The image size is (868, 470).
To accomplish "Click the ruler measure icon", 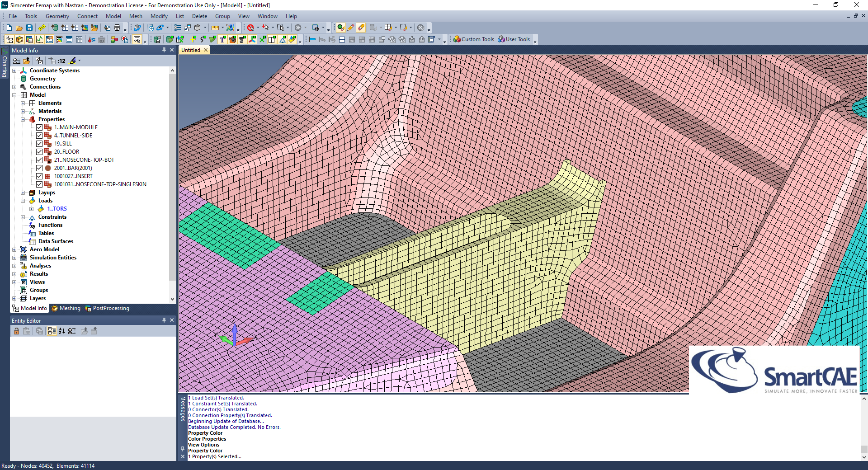I will click(x=215, y=28).
